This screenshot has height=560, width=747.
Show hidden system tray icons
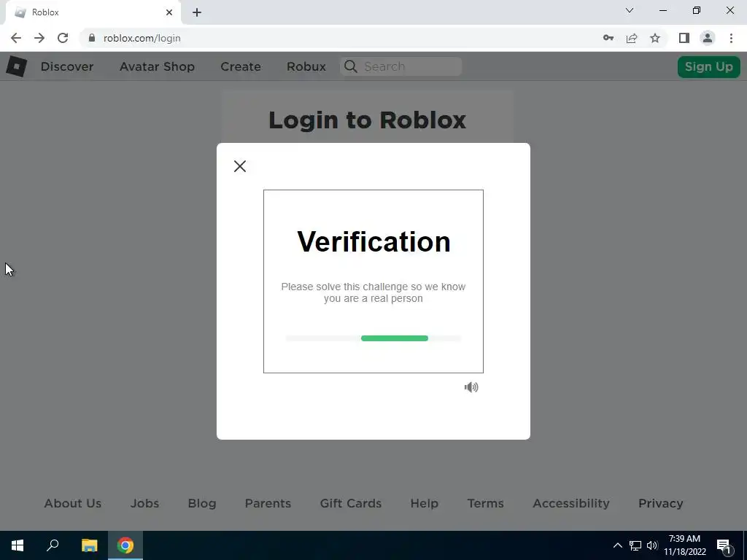click(617, 545)
